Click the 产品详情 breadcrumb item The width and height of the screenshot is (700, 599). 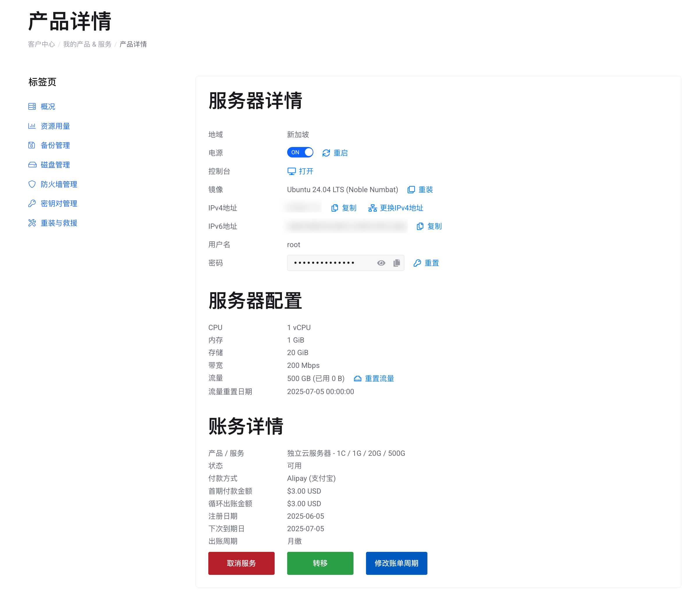click(x=133, y=44)
